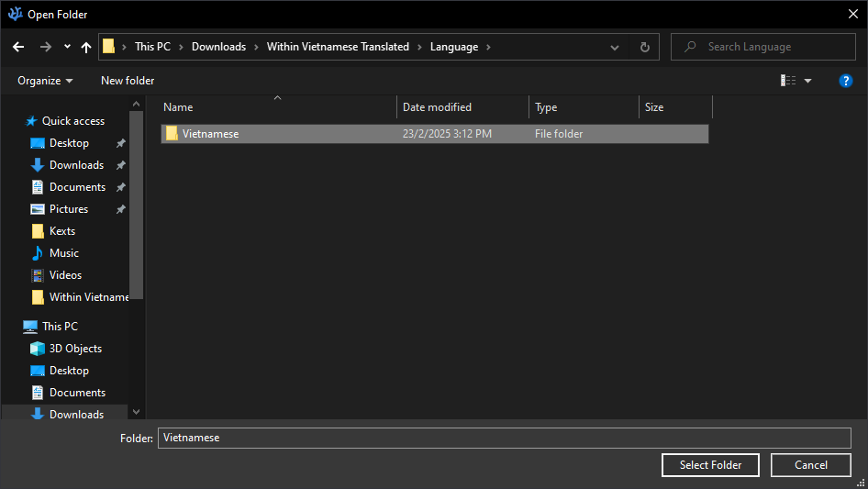Screen dimensions: 868x489
Task: Click Downloads in the breadcrumb path
Action: (218, 47)
